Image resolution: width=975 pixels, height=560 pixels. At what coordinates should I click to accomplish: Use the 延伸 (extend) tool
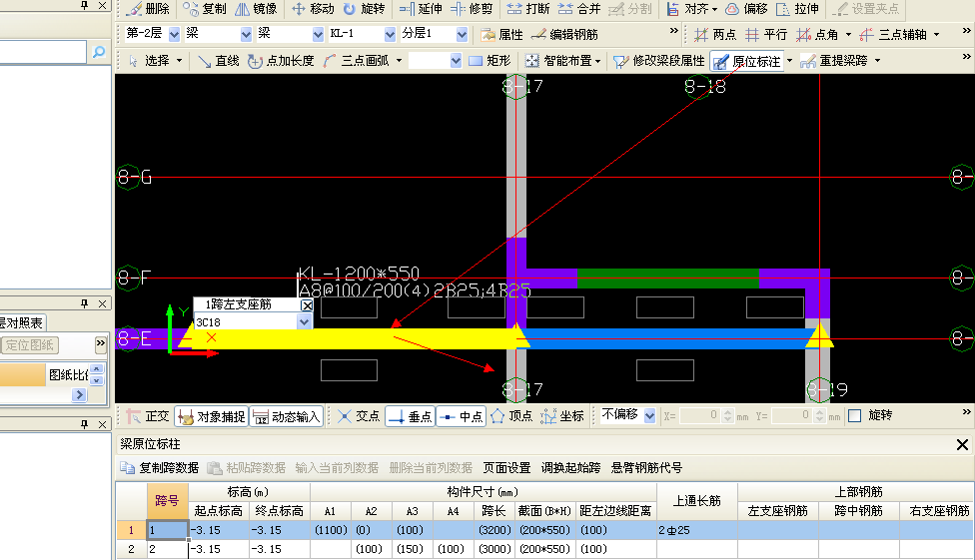421,9
